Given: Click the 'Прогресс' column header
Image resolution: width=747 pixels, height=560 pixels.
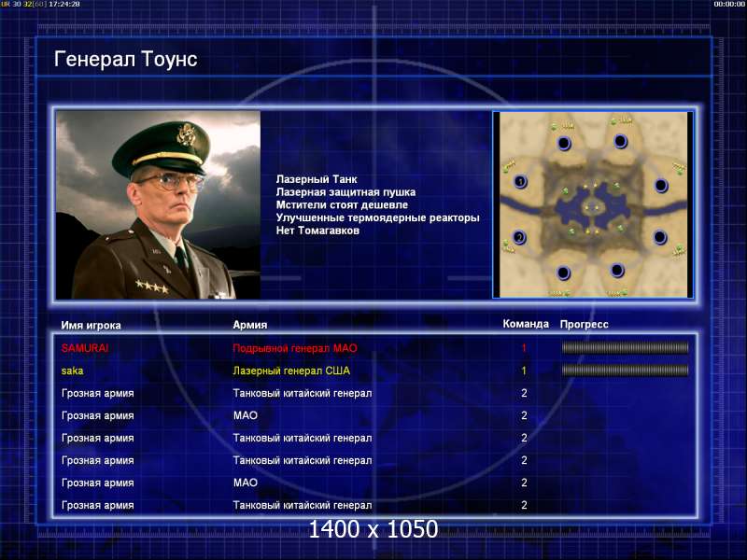Looking at the screenshot, I should [585, 324].
